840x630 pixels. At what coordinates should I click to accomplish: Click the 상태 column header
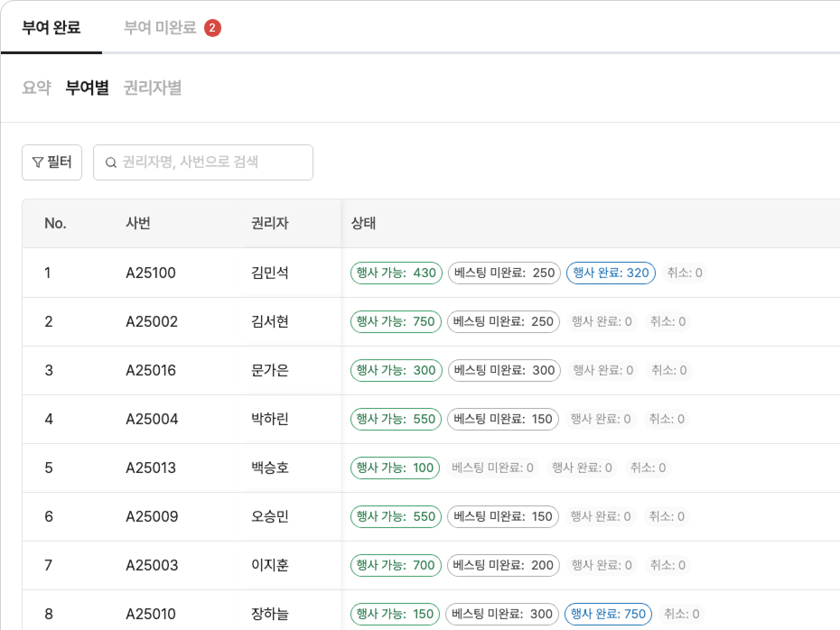pyautogui.click(x=363, y=224)
